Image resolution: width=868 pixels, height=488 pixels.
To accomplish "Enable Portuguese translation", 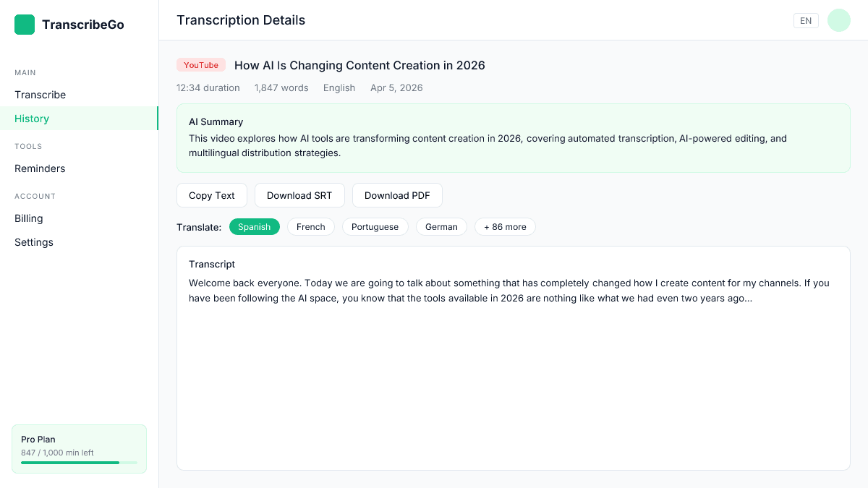I will pyautogui.click(x=375, y=226).
